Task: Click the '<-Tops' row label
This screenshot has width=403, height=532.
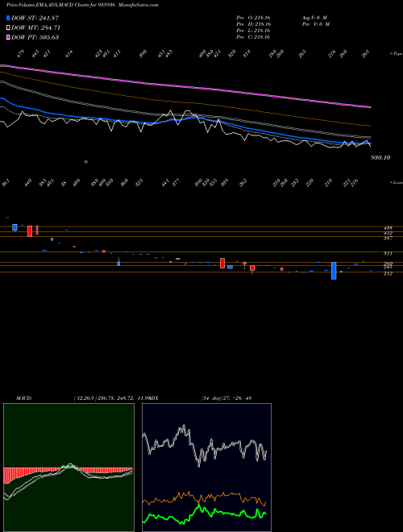Action: [x=396, y=54]
